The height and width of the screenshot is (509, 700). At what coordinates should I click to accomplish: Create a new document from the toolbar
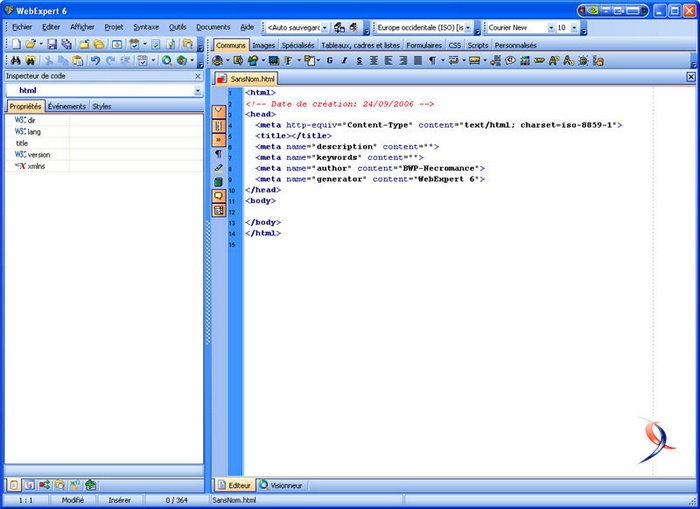point(16,44)
